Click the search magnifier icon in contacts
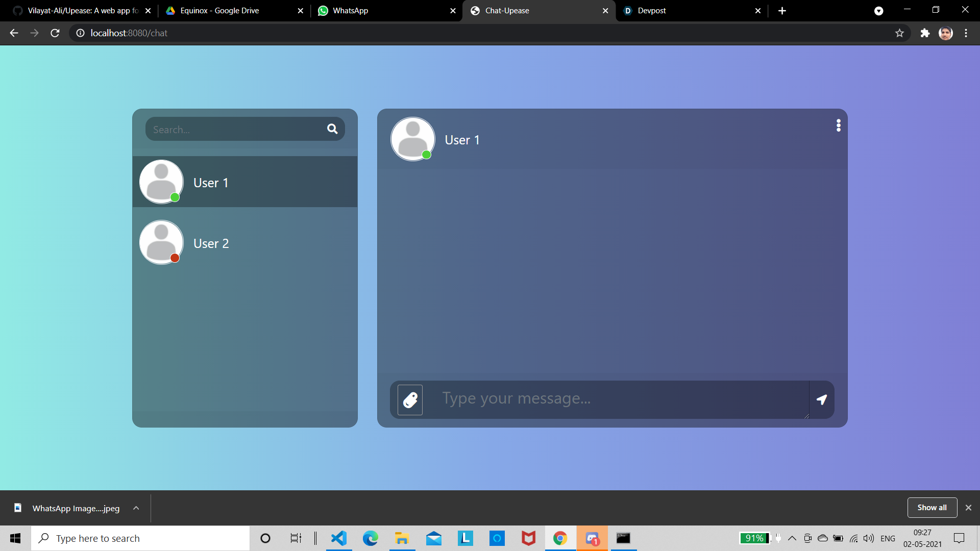 click(x=332, y=129)
